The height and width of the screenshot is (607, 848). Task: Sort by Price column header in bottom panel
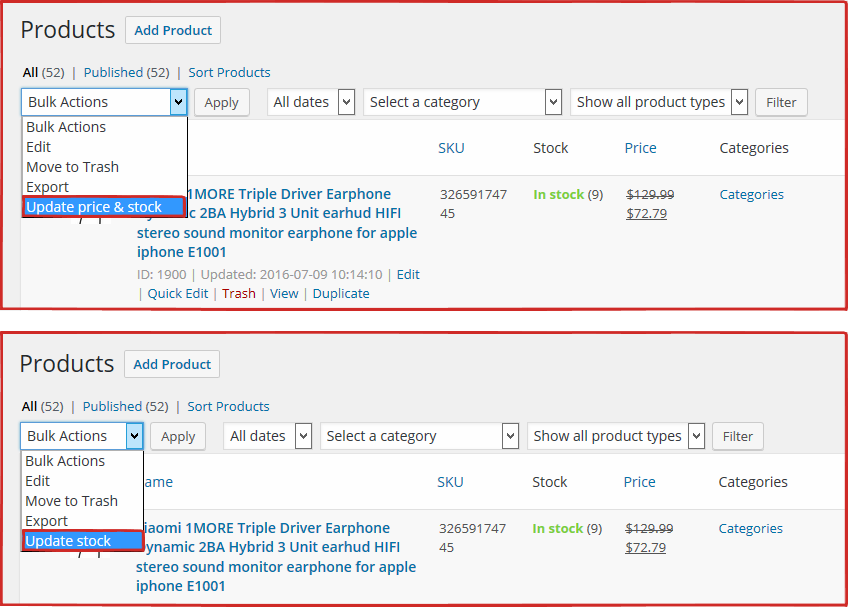click(640, 482)
